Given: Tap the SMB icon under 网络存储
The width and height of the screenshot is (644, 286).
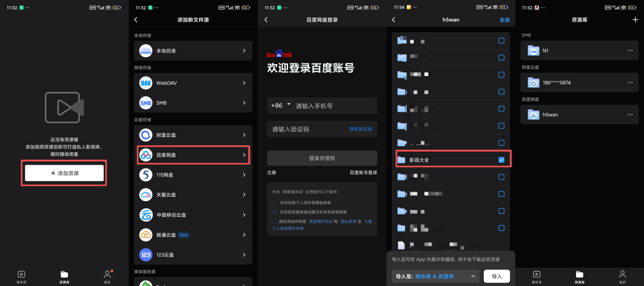Looking at the screenshot, I should 146,102.
